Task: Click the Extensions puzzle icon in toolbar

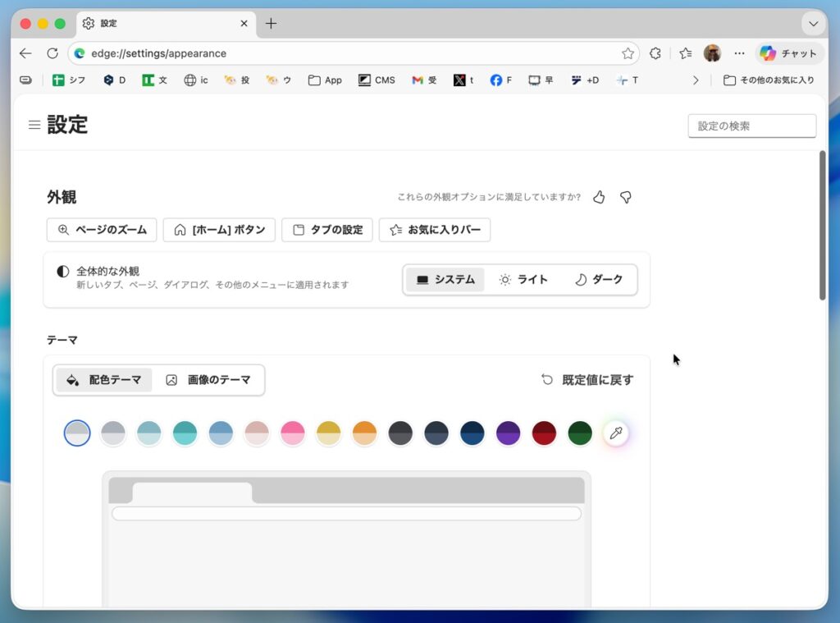Action: [655, 53]
